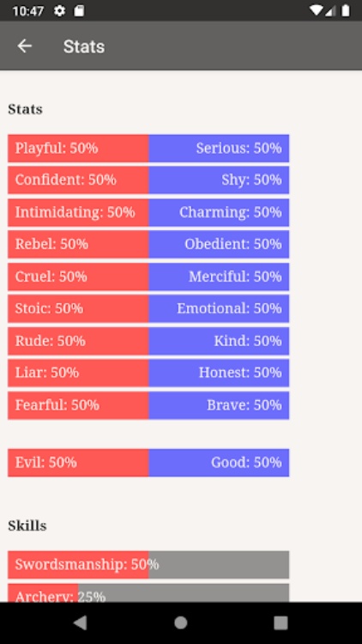The image size is (362, 644).
Task: Tap the Swordsmanship 50% skill bar
Action: click(x=148, y=565)
